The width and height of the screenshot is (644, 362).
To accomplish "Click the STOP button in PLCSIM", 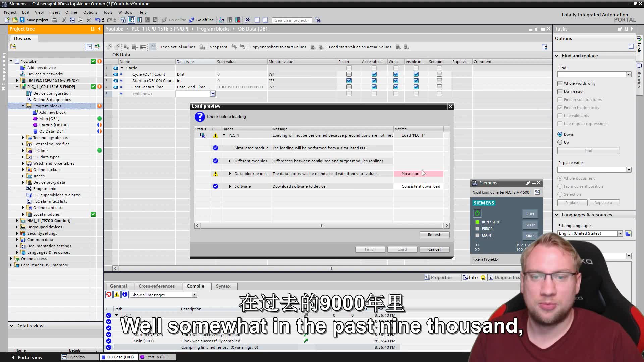I will pos(530,225).
